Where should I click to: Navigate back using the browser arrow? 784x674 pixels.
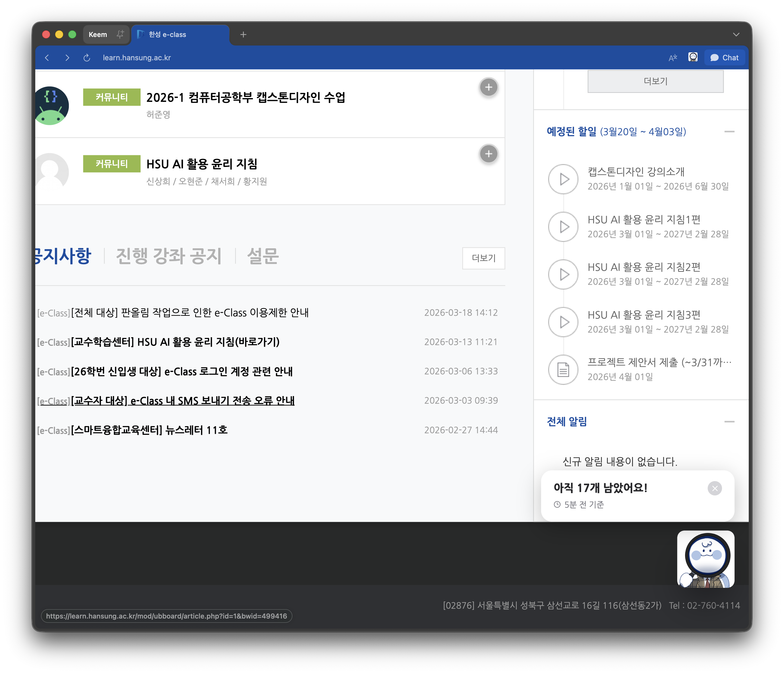(x=47, y=57)
